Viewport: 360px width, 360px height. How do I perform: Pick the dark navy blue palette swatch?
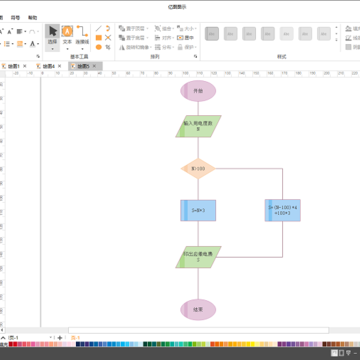pyautogui.click(x=78, y=344)
